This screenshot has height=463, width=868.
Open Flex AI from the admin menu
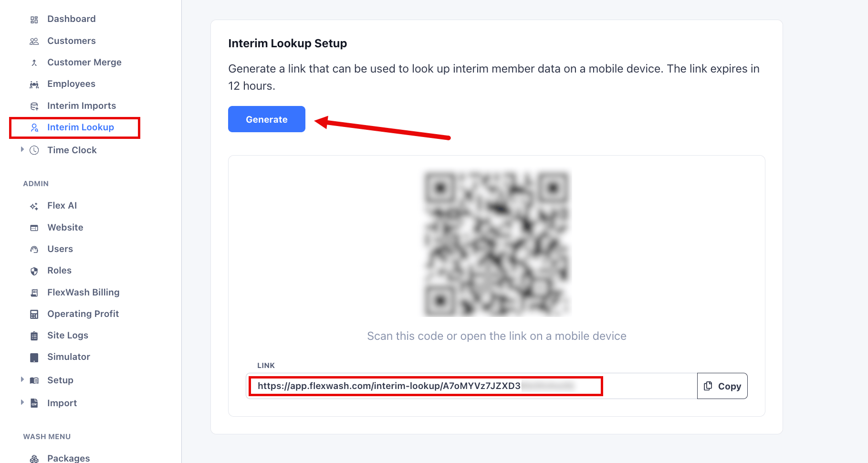tap(62, 206)
